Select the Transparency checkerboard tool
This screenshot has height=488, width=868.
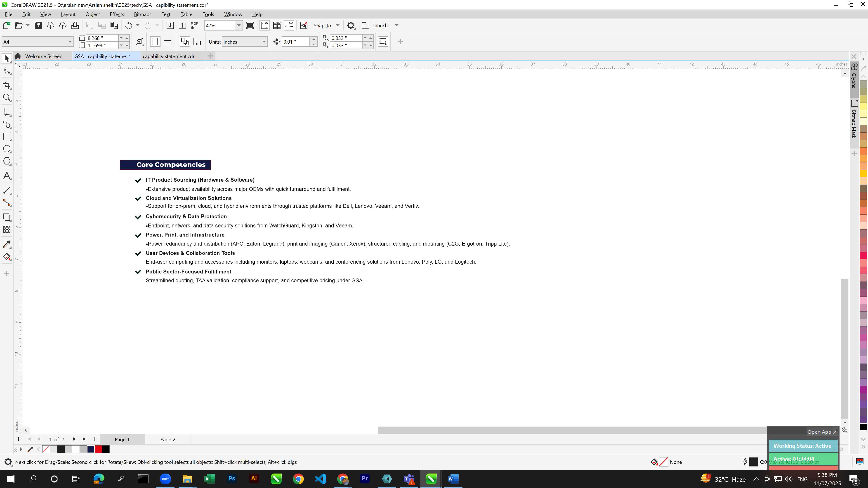pyautogui.click(x=7, y=229)
